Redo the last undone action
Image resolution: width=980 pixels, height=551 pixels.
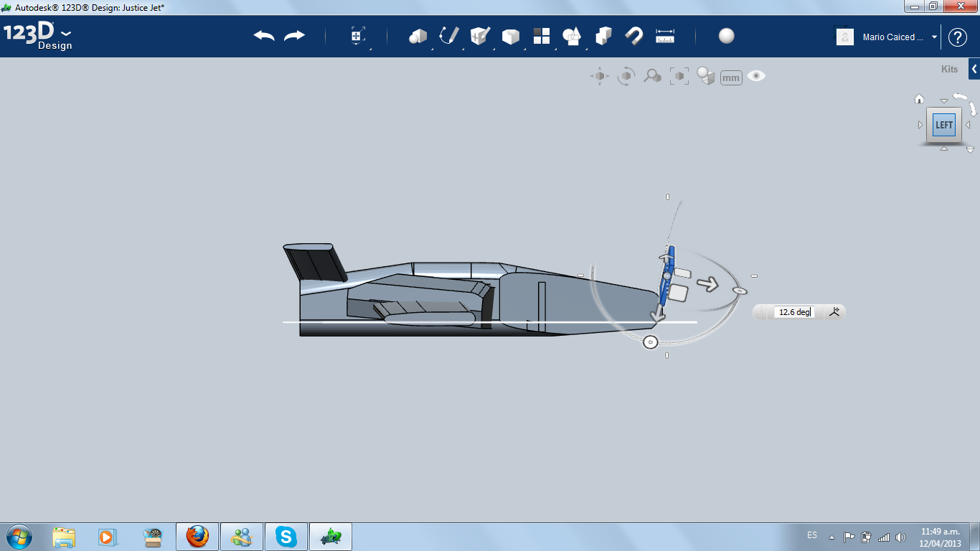[294, 36]
